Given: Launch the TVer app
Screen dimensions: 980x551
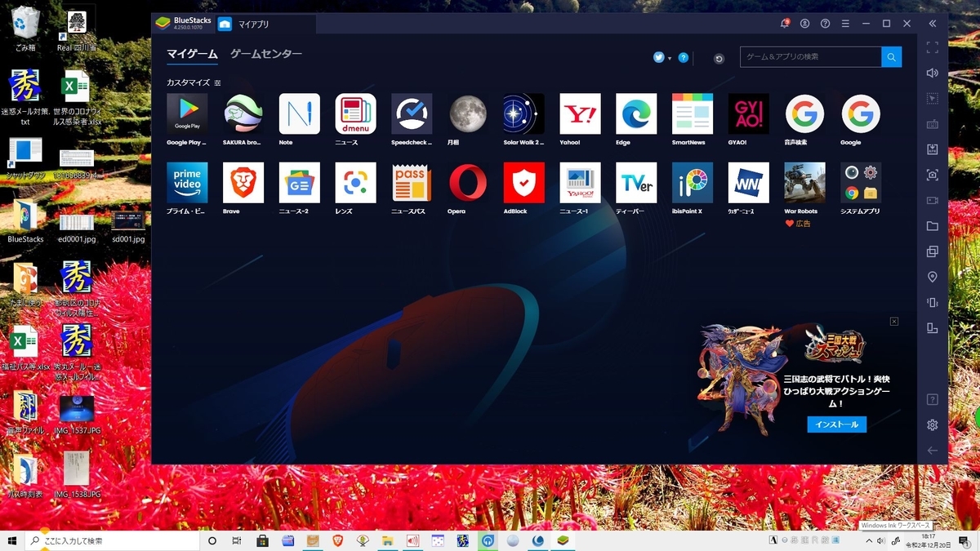Looking at the screenshot, I should (x=636, y=182).
